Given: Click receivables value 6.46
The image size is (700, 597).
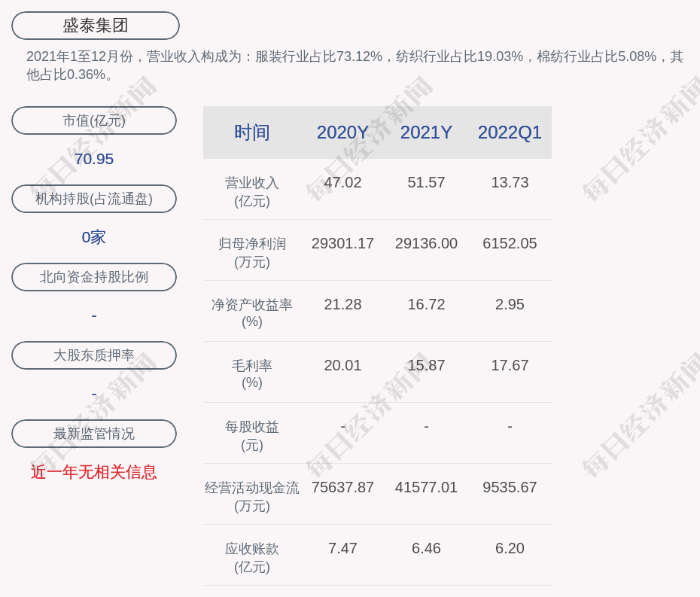Looking at the screenshot, I should pyautogui.click(x=426, y=548).
